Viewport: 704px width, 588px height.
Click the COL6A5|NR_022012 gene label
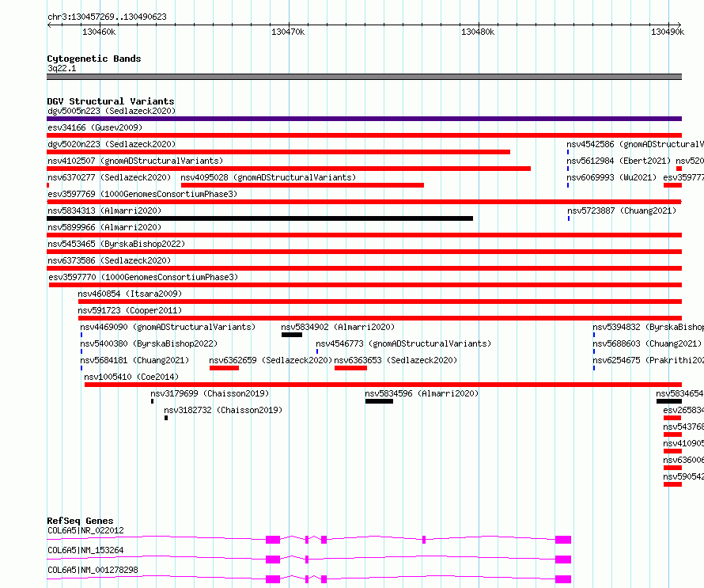[85, 530]
